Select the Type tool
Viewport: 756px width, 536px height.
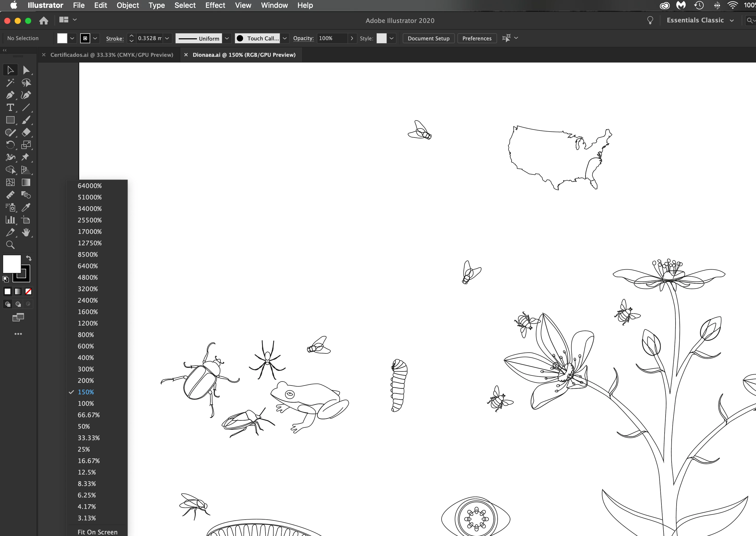(x=10, y=108)
